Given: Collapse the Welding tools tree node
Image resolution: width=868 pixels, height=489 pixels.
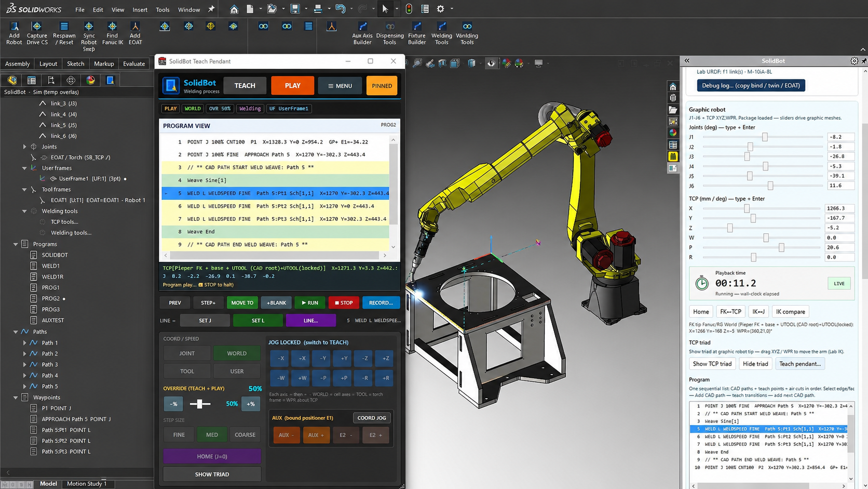Looking at the screenshot, I should 24,211.
